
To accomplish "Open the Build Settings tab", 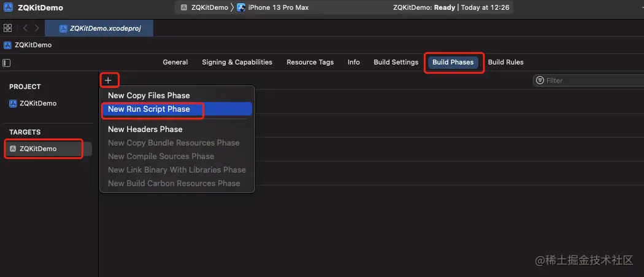I will pos(396,62).
